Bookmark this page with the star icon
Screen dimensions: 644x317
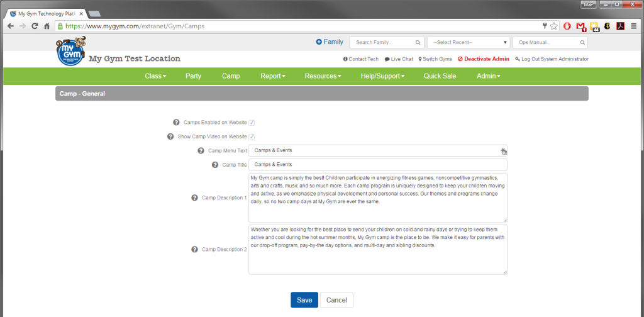[x=553, y=26]
